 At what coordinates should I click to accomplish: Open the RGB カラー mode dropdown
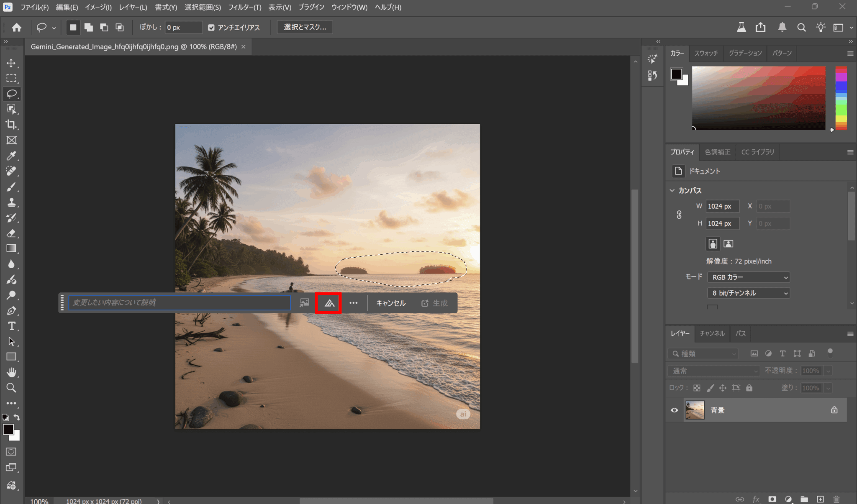click(748, 277)
